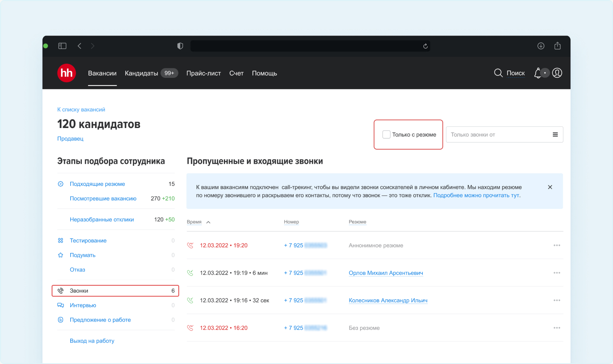Click the phone icon beside Звонки
Viewport: 613px width, 364px height.
tap(61, 291)
